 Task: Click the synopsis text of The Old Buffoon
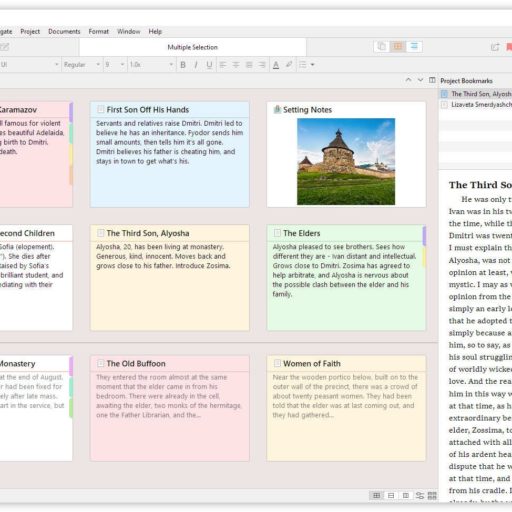pos(169,396)
